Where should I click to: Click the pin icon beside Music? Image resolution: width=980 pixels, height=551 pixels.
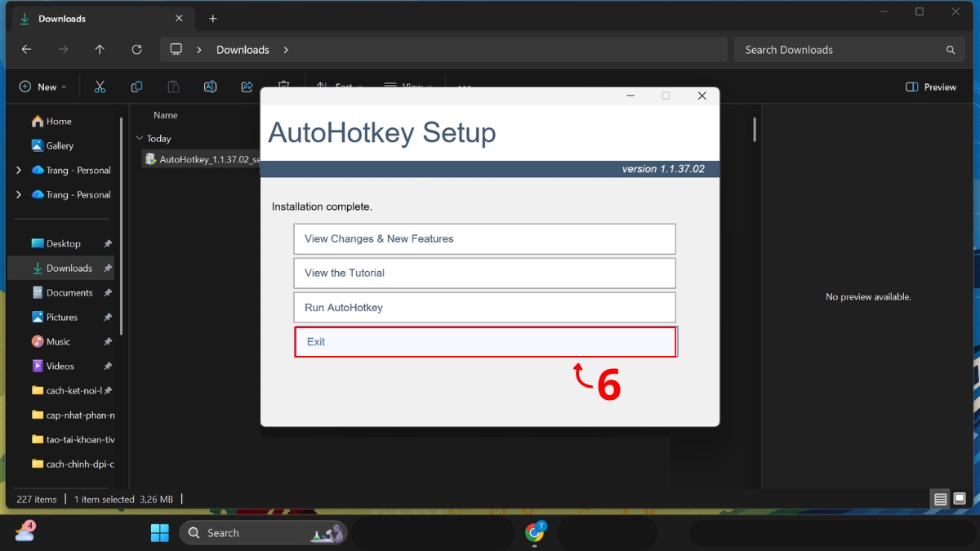click(108, 341)
